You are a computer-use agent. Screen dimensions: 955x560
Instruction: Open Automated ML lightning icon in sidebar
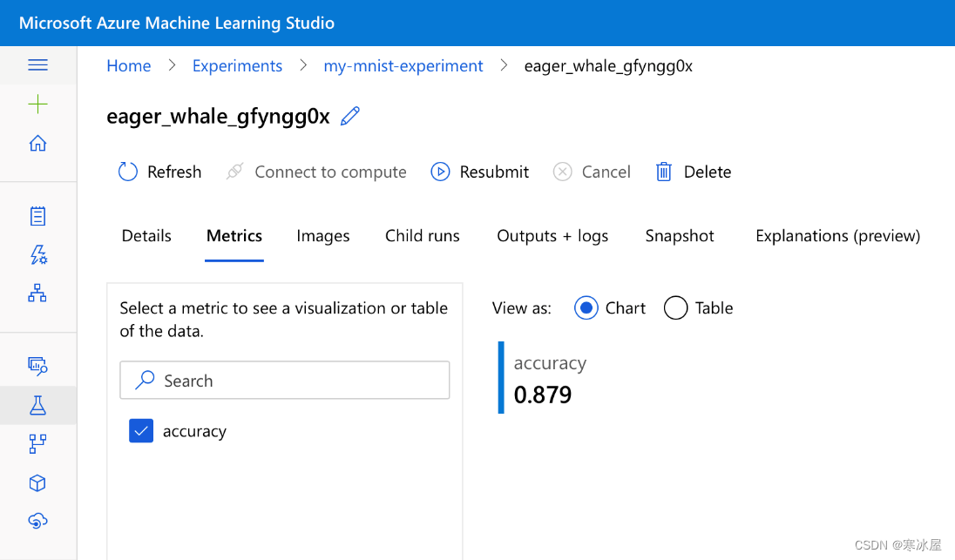38,254
